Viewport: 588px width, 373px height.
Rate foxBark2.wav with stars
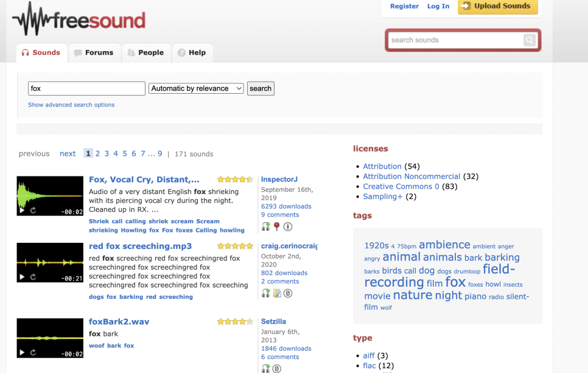pyautogui.click(x=235, y=322)
